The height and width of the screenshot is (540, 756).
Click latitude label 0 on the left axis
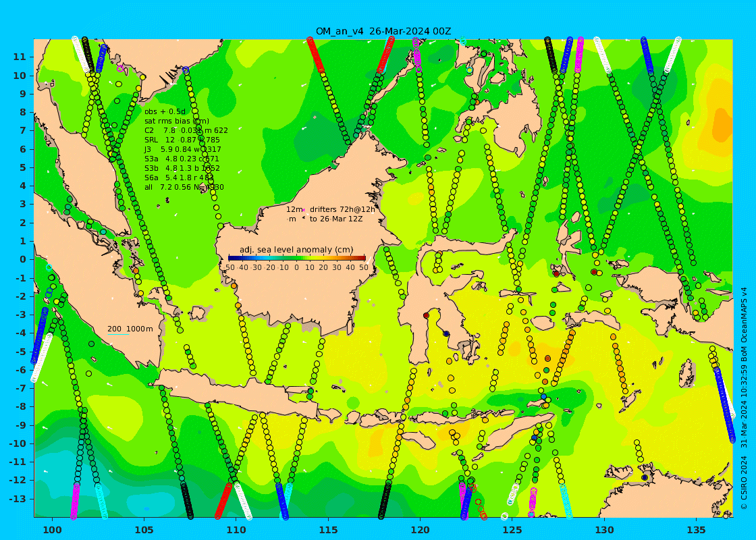pyautogui.click(x=23, y=259)
